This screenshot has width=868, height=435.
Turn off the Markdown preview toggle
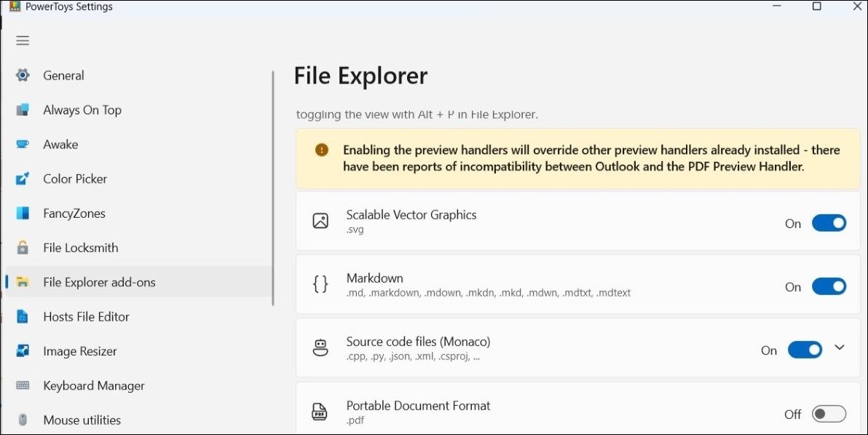[x=829, y=287]
